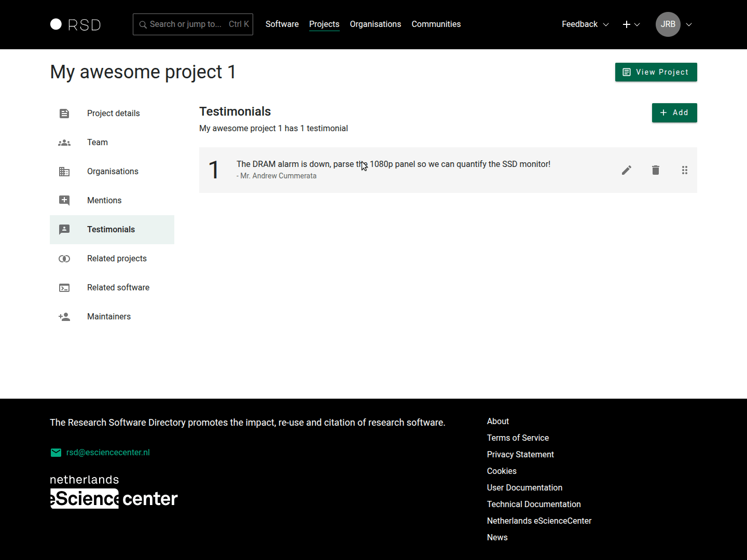Click the RSD logo in header

click(76, 24)
